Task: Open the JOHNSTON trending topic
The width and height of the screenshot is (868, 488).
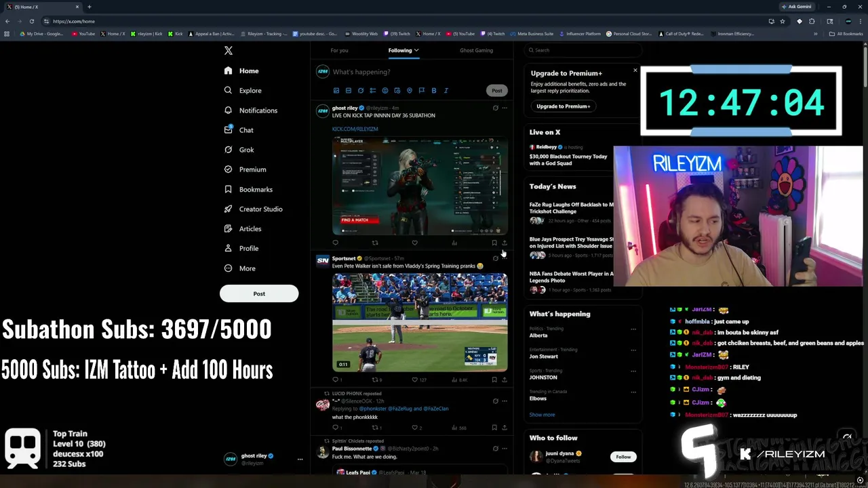Action: click(x=543, y=378)
